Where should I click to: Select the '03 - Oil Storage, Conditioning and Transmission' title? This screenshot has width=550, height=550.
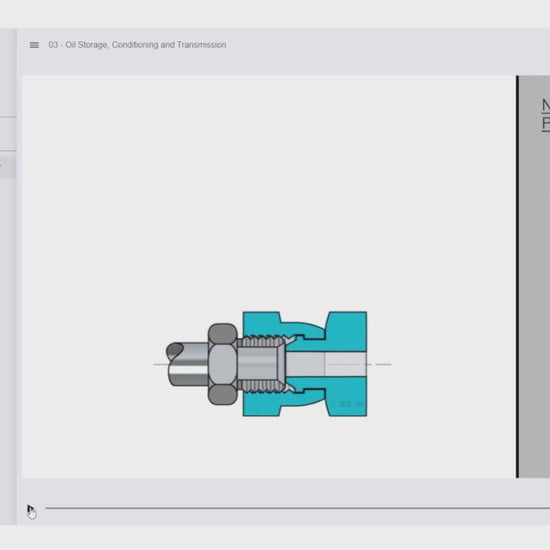tap(137, 45)
